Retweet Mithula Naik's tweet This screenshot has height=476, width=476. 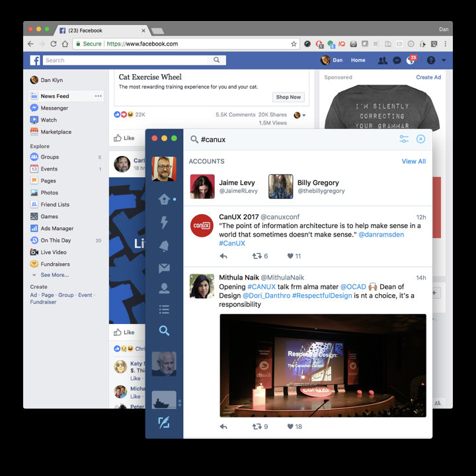(x=257, y=426)
